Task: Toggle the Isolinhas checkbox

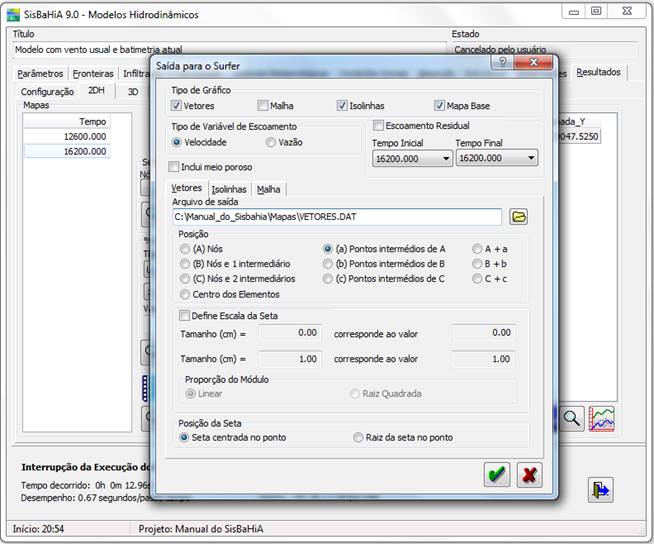Action: [x=342, y=106]
